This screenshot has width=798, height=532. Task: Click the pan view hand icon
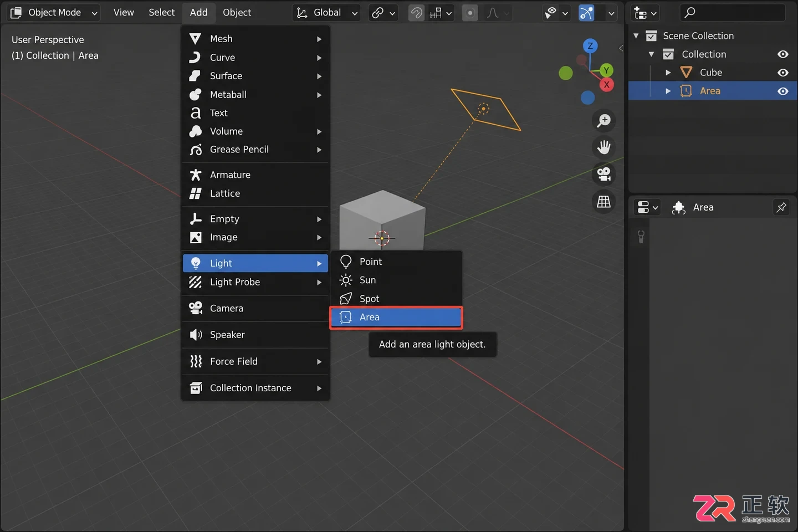[604, 147]
